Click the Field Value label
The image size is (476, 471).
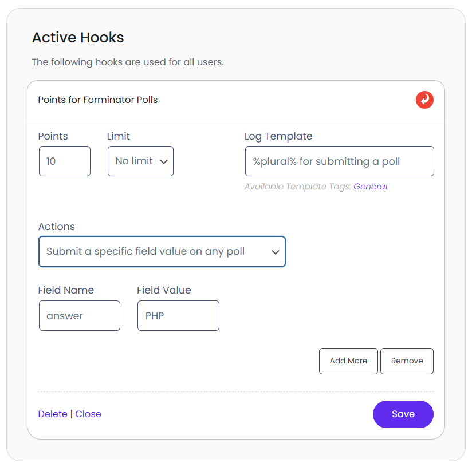click(x=164, y=290)
